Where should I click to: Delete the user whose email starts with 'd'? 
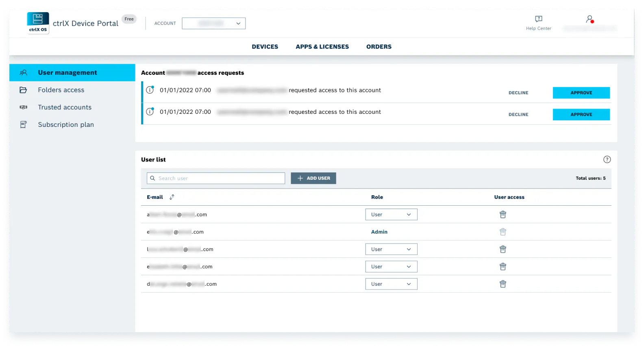(503, 284)
